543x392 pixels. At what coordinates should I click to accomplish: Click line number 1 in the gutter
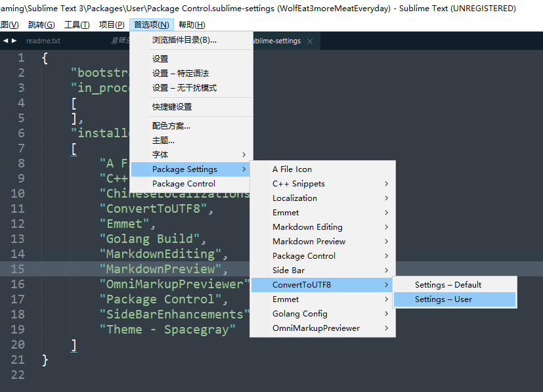[21, 58]
